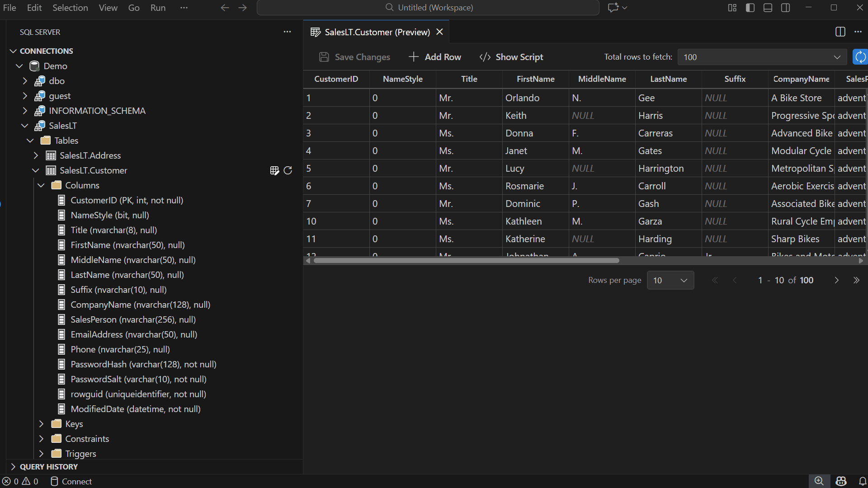The height and width of the screenshot is (488, 868).
Task: Toggle the bottom panel layout icon
Action: pos(768,8)
